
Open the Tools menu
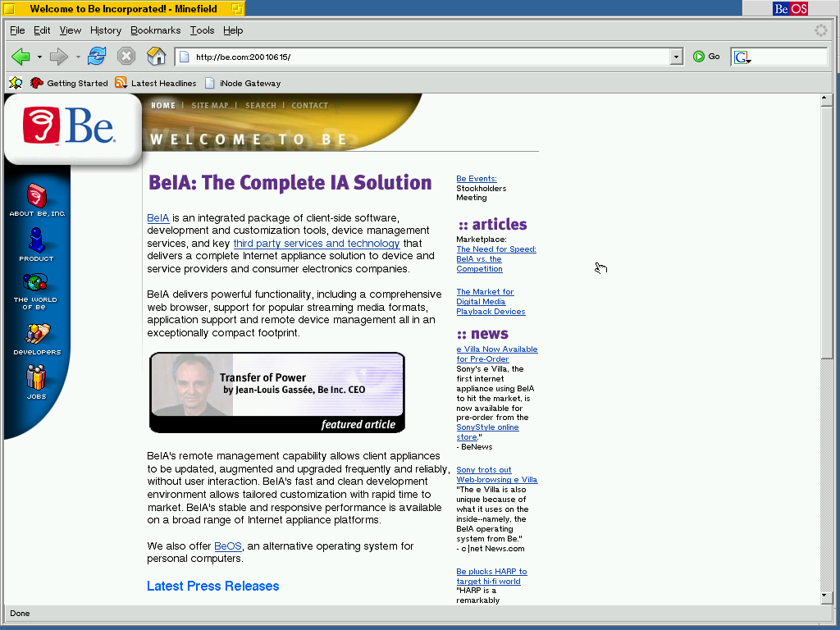click(202, 30)
